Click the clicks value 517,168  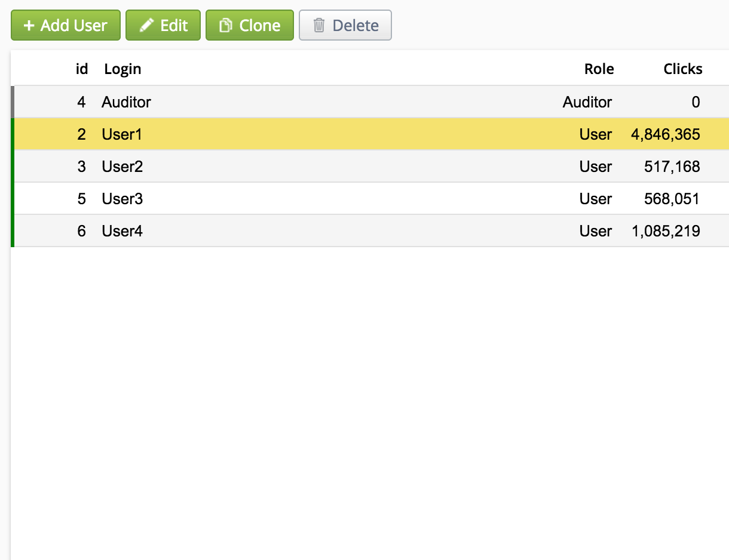coord(672,167)
